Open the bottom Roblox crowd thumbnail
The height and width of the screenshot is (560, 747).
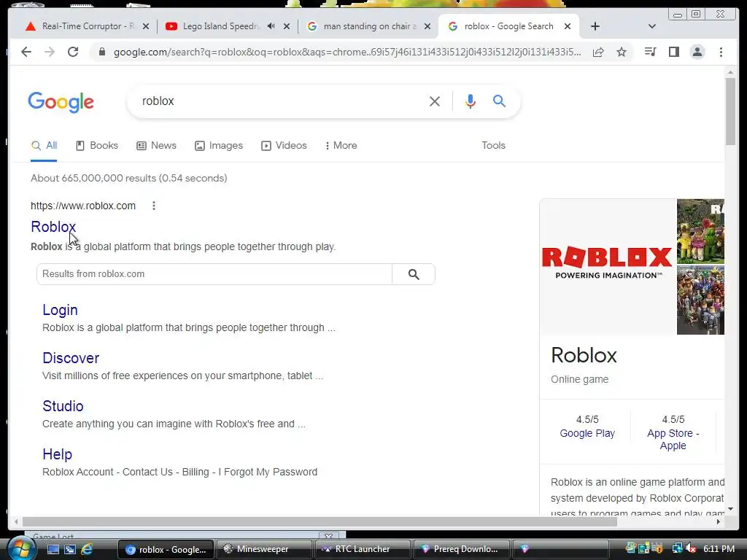[700, 300]
